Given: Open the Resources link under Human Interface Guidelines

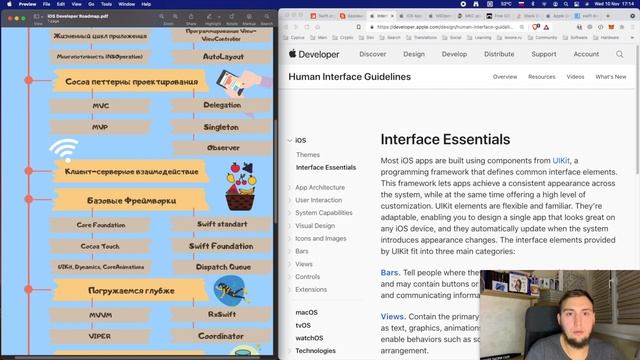Looking at the screenshot, I should pyautogui.click(x=542, y=77).
